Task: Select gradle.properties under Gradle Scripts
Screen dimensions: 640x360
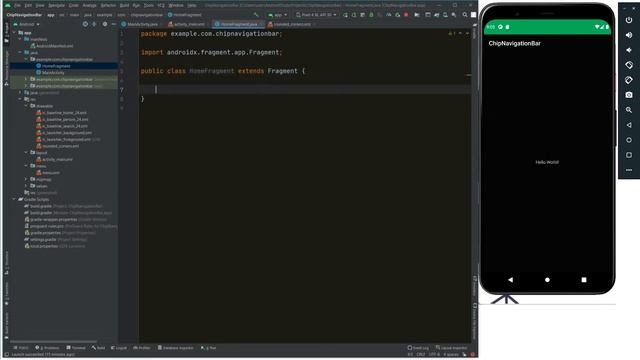Action: pyautogui.click(x=60, y=233)
